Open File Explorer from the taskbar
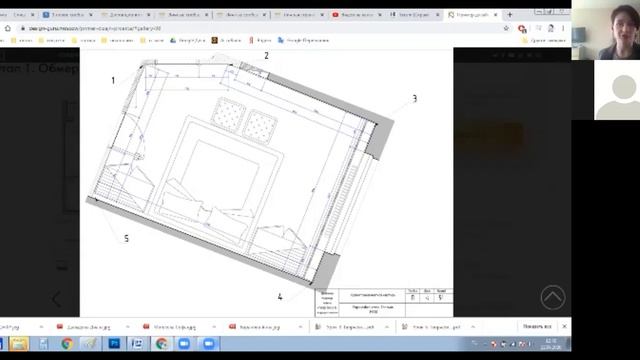 [x=19, y=344]
